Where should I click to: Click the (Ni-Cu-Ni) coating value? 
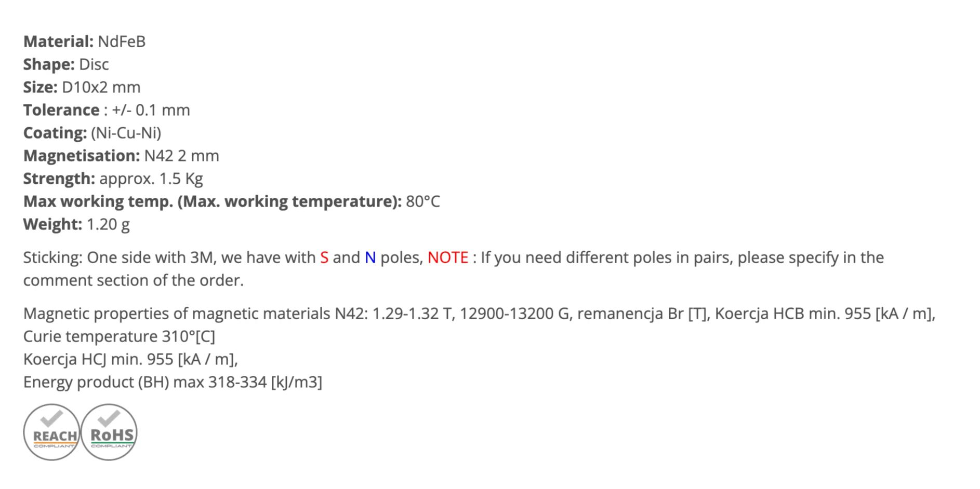click(126, 133)
